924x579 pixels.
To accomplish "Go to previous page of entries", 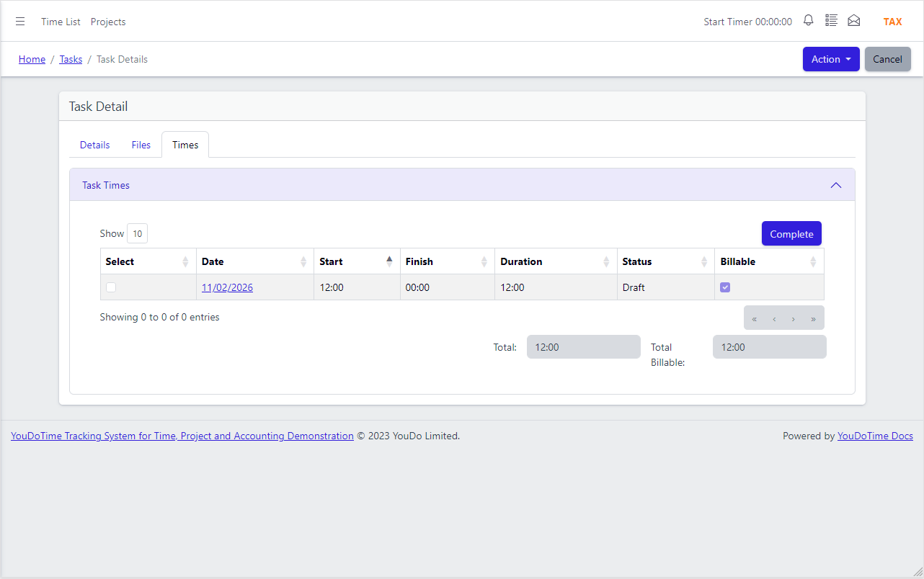I will (774, 318).
